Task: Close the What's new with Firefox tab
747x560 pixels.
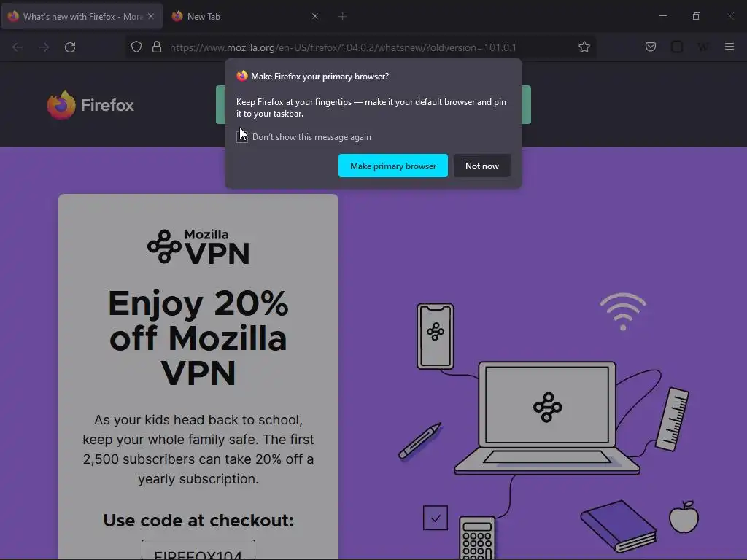Action: point(151,16)
